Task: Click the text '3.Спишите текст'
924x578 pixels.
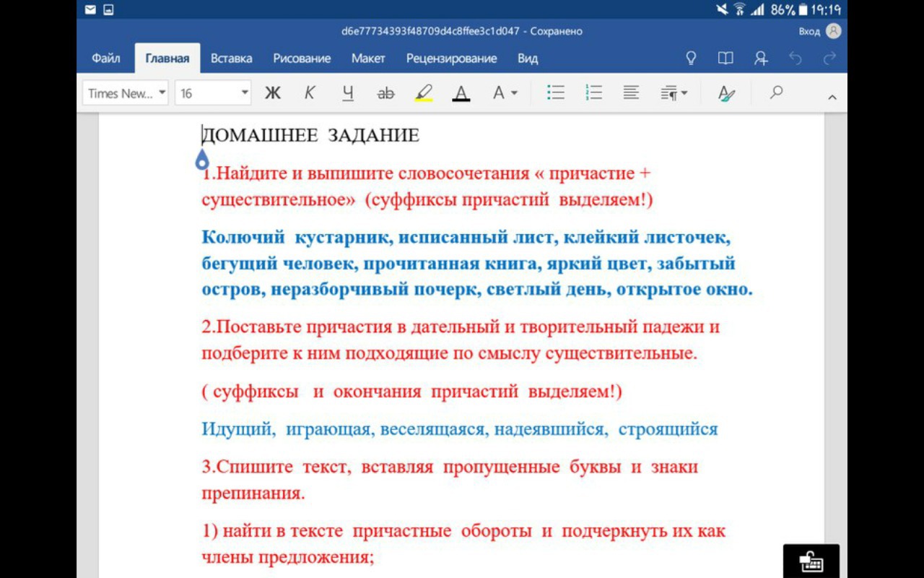Action: pos(276,467)
